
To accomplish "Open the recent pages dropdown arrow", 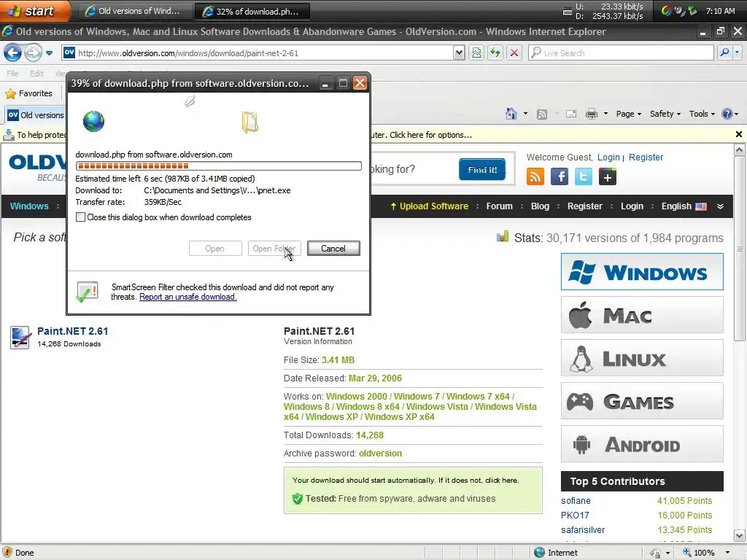I will (x=49, y=52).
